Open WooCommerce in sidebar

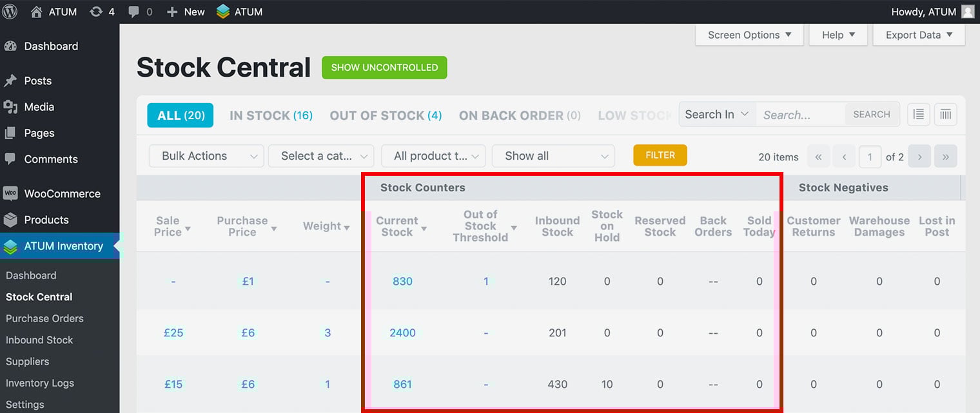(62, 194)
